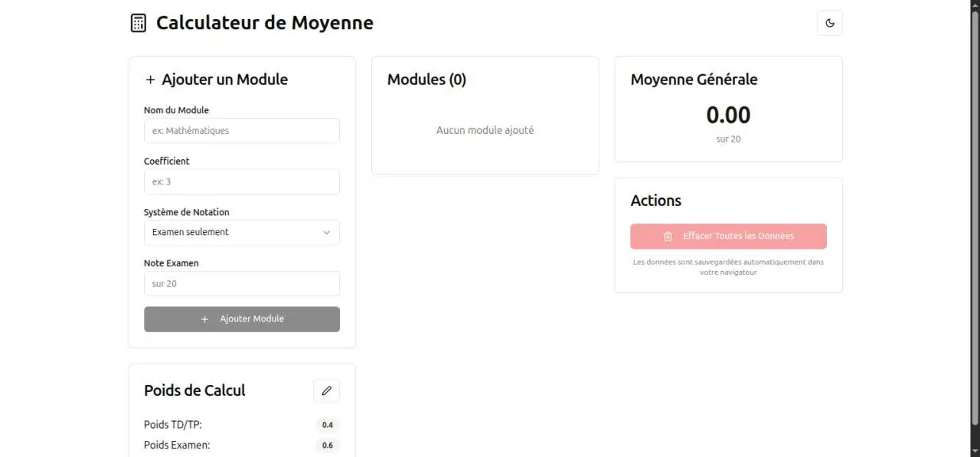Click the 0.00 Moyenne Générale value
This screenshot has height=457, width=980.
[x=728, y=116]
